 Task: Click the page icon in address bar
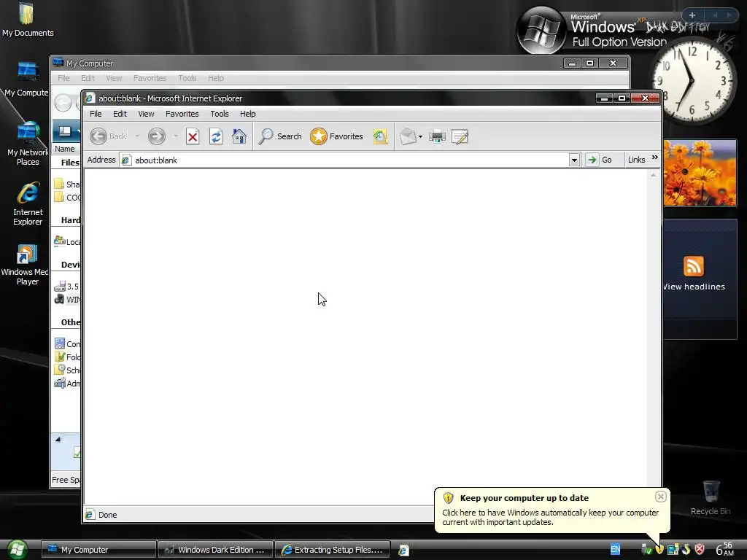coord(126,160)
